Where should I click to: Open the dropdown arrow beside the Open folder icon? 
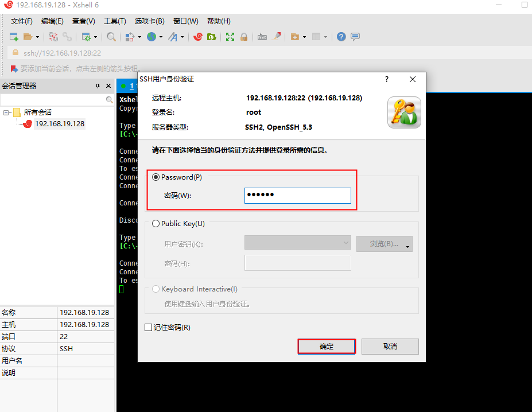(x=37, y=37)
